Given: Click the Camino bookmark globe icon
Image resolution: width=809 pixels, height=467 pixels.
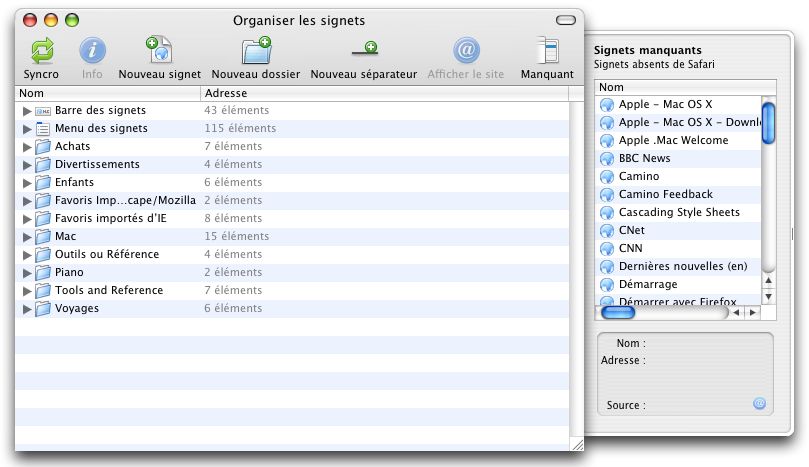Looking at the screenshot, I should (x=607, y=176).
